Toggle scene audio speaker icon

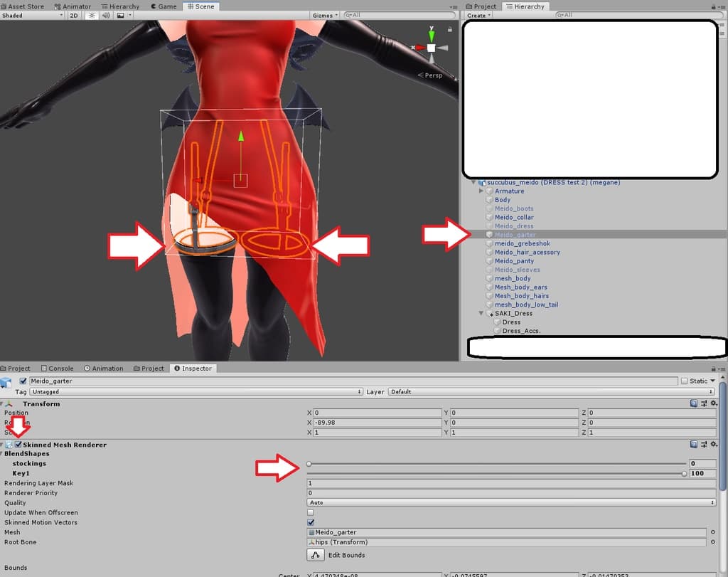tap(105, 15)
